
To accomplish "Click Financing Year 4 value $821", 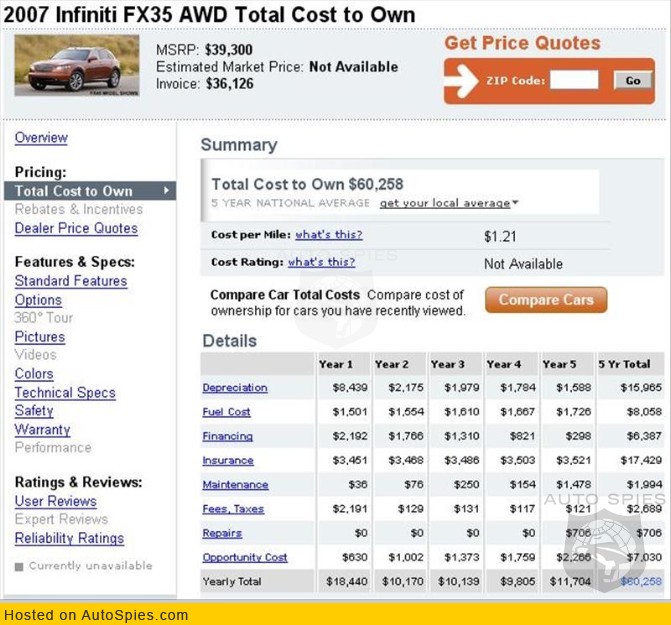I will click(522, 436).
